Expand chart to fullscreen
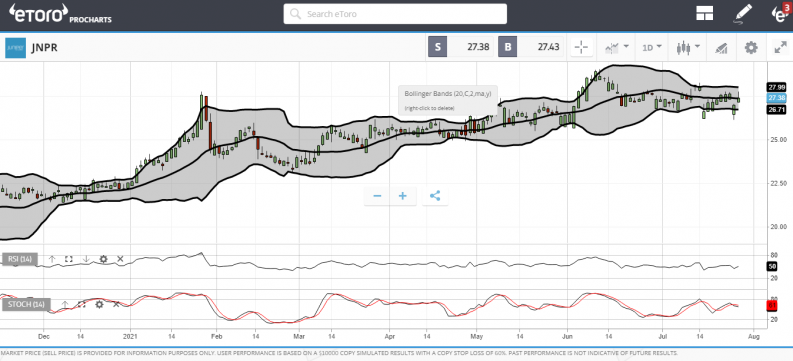793x361 pixels. 780,48
